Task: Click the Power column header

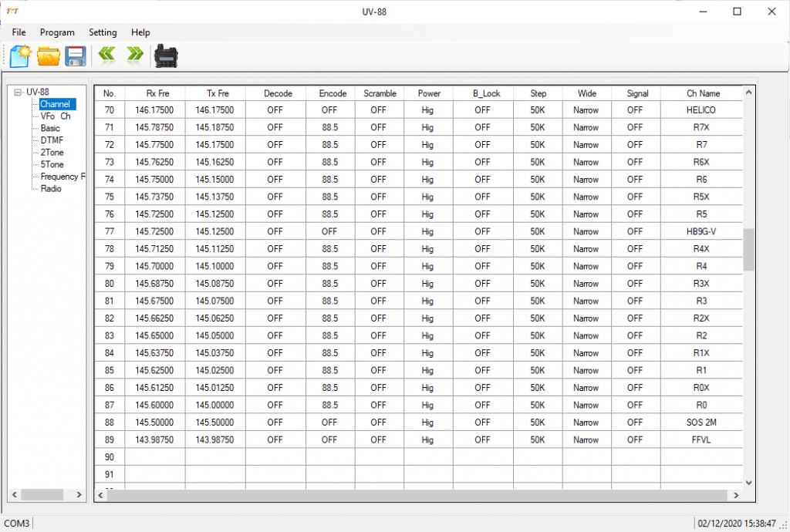Action: pyautogui.click(x=428, y=93)
